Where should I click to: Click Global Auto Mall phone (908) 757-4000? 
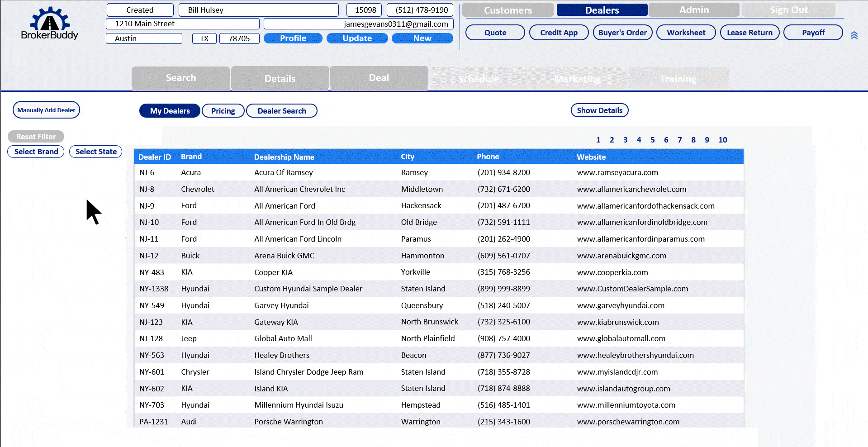504,338
